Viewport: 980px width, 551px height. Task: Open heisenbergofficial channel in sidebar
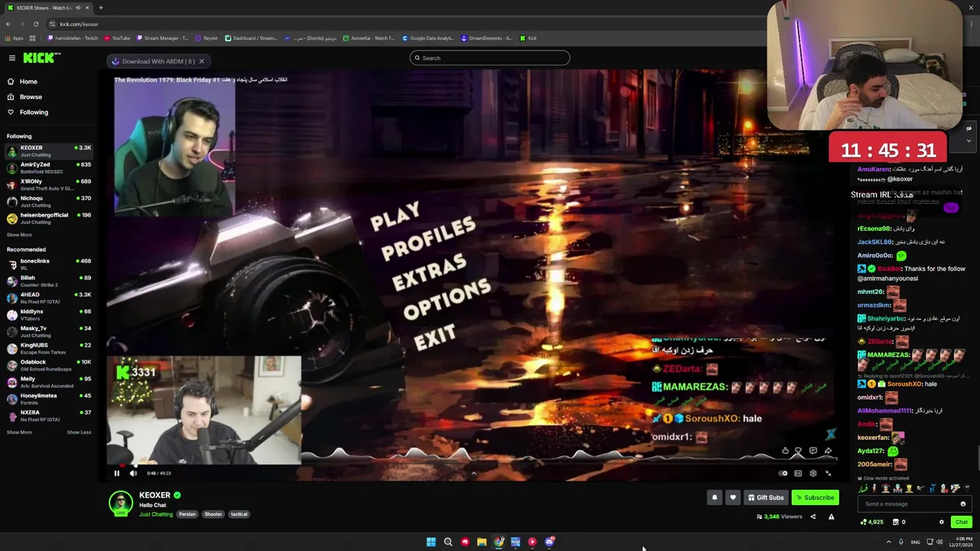pyautogui.click(x=49, y=218)
